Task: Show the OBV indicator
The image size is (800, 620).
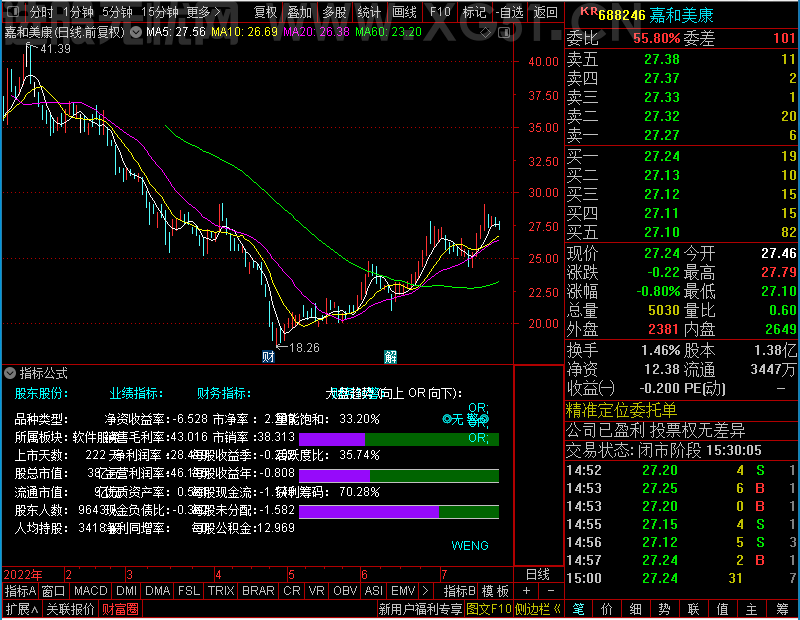Action: point(345,591)
